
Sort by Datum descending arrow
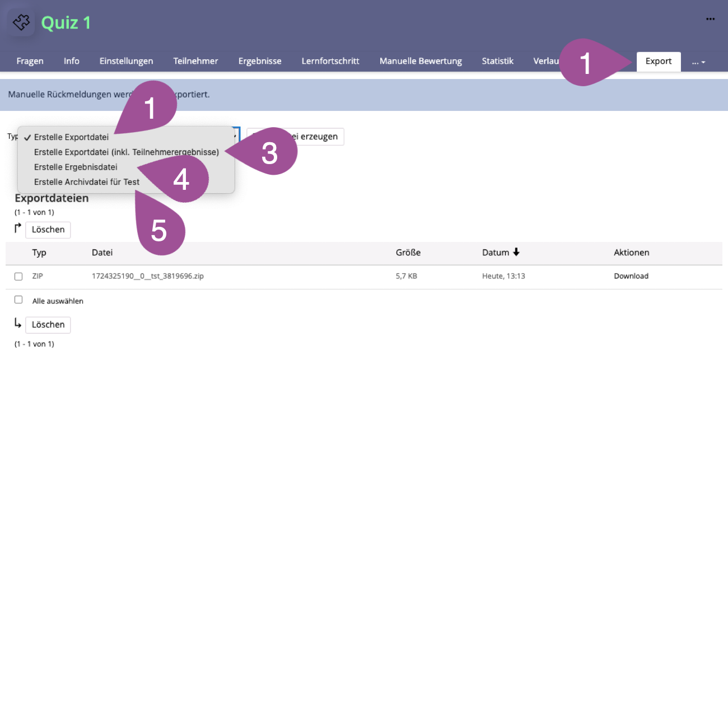pyautogui.click(x=516, y=253)
